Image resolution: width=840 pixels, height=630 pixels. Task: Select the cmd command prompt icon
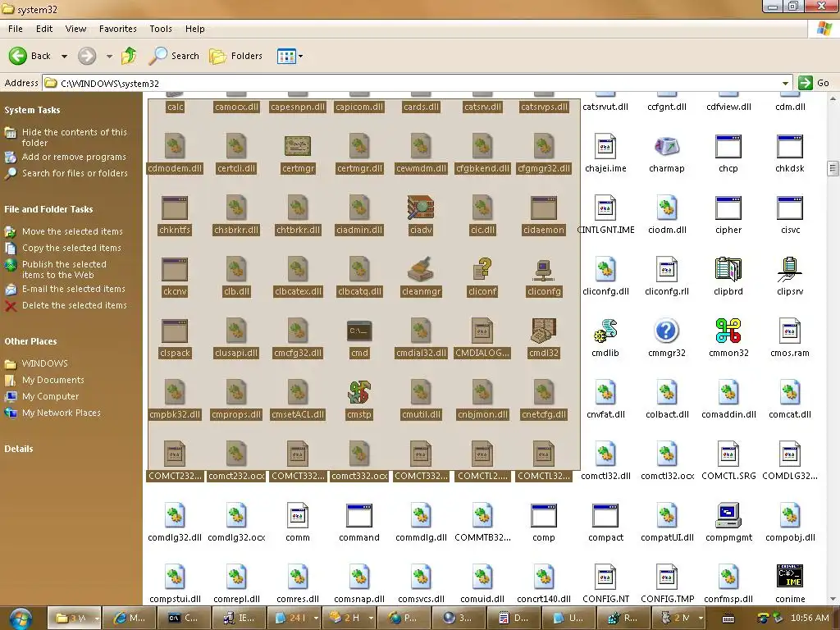[359, 331]
